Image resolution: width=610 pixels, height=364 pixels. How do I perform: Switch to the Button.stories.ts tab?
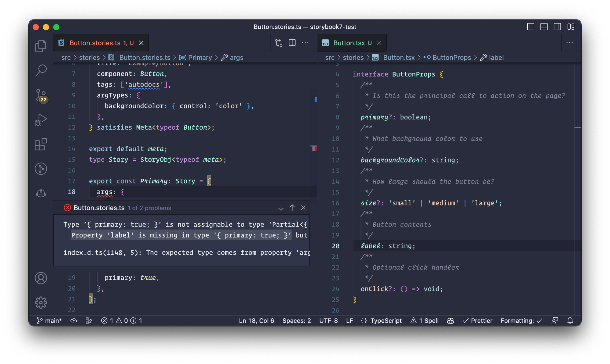click(x=95, y=43)
